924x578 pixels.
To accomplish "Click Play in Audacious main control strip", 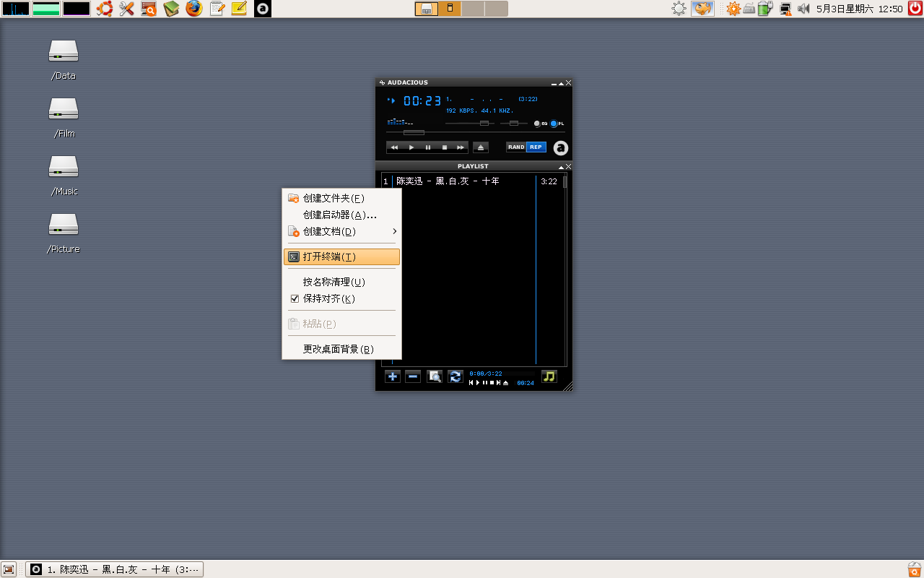I will (x=411, y=147).
